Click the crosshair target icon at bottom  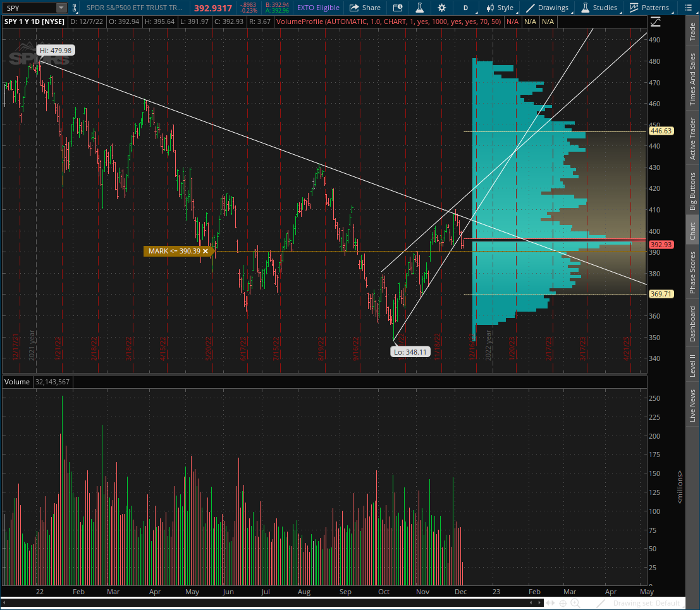(563, 603)
